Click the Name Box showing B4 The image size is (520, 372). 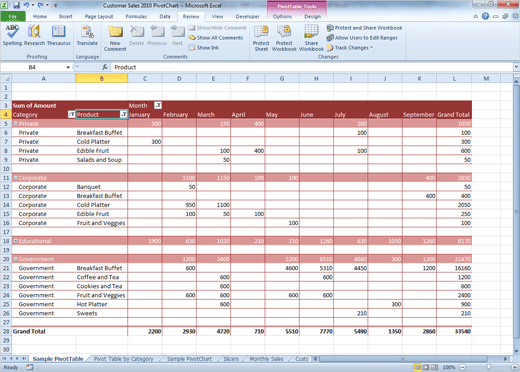tap(35, 67)
